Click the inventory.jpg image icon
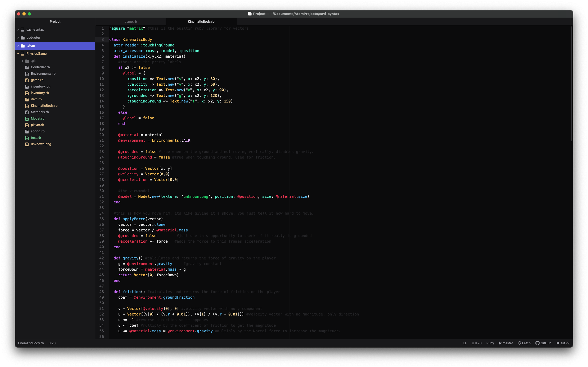 [x=27, y=86]
